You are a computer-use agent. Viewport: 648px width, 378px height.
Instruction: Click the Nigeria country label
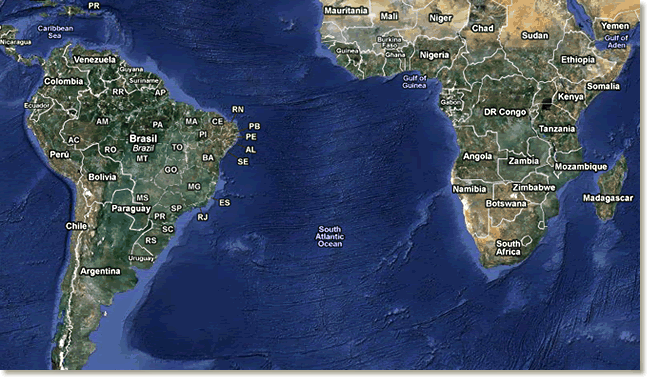(x=434, y=55)
